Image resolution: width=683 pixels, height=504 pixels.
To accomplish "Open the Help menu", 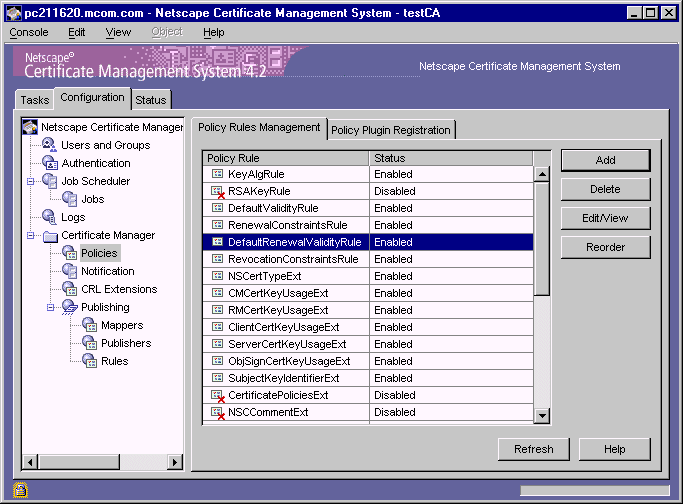I will (x=213, y=32).
